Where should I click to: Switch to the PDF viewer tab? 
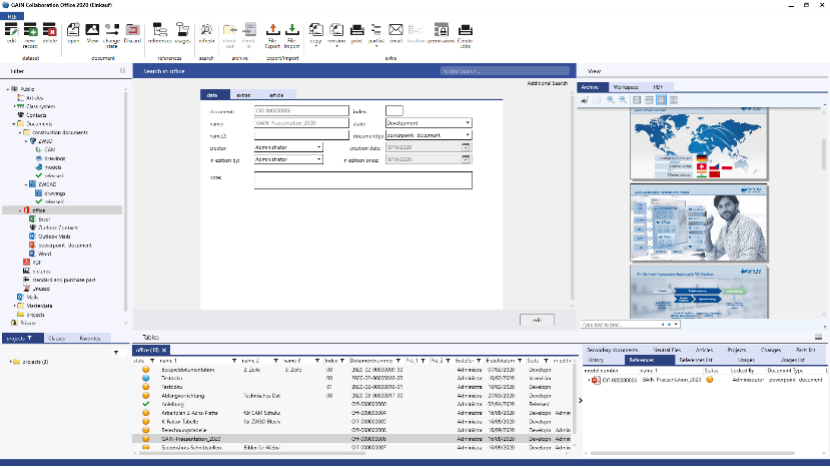click(x=658, y=87)
